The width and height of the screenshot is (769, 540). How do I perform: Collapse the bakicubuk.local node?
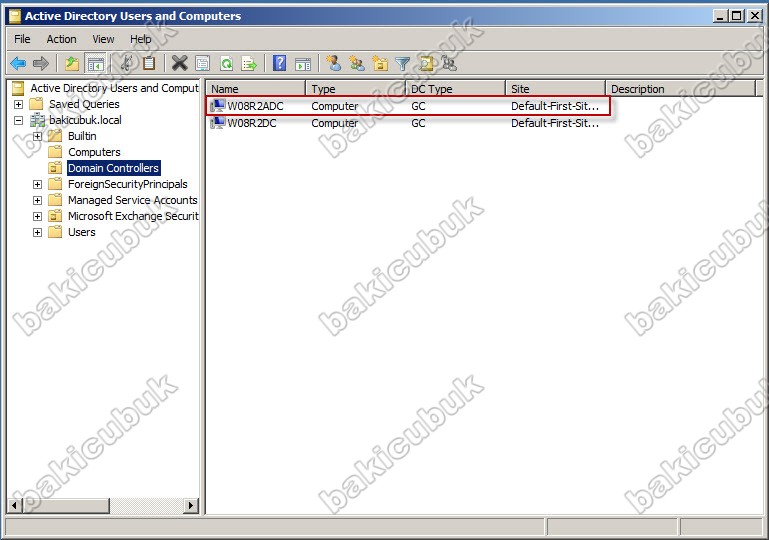[18, 120]
